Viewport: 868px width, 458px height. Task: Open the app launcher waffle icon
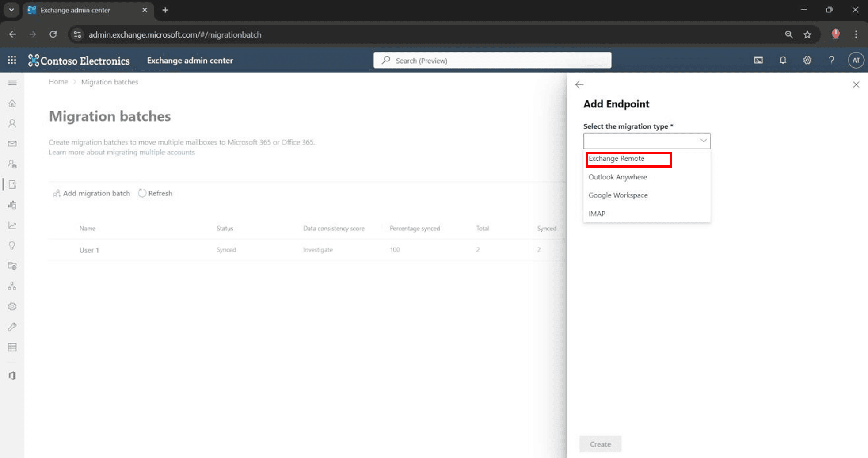12,60
